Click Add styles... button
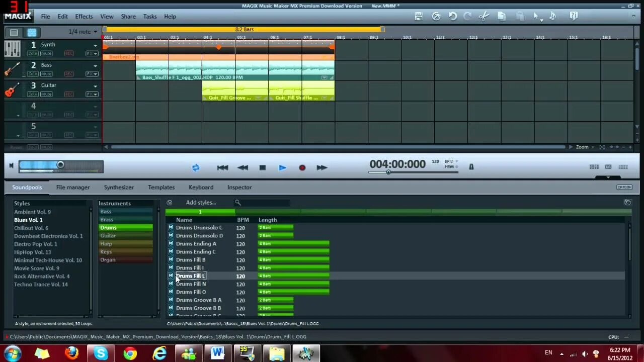 [201, 203]
